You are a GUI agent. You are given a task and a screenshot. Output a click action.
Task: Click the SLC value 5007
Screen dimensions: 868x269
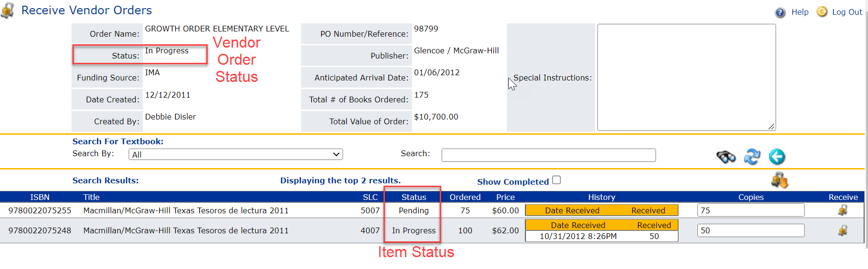click(370, 210)
